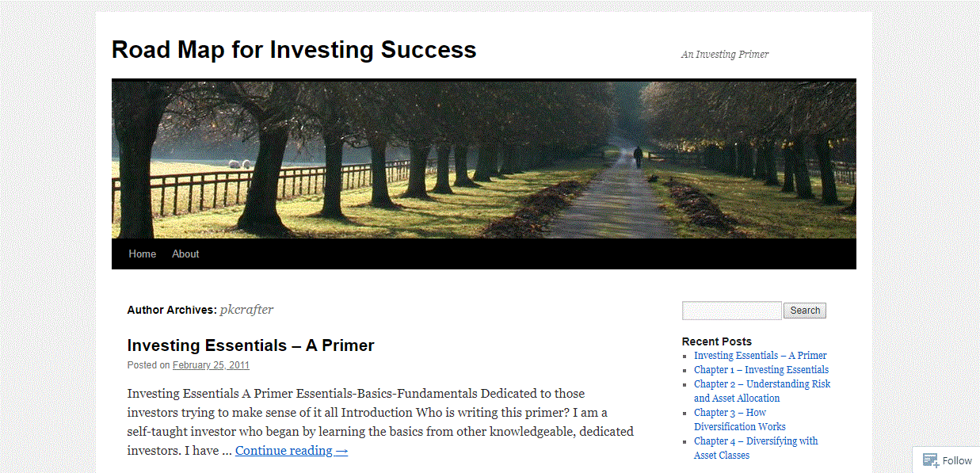Click the Follow button label
The width and height of the screenshot is (980, 473).
(x=957, y=460)
